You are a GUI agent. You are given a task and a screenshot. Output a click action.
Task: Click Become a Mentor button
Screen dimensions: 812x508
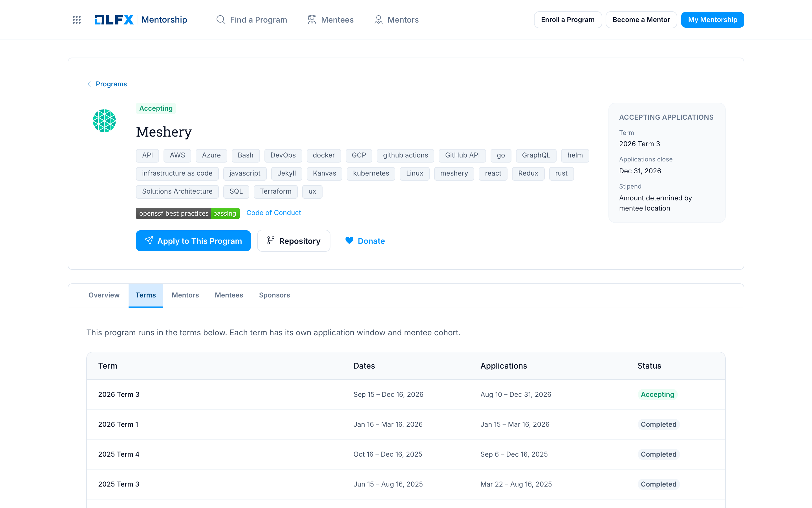[641, 20]
